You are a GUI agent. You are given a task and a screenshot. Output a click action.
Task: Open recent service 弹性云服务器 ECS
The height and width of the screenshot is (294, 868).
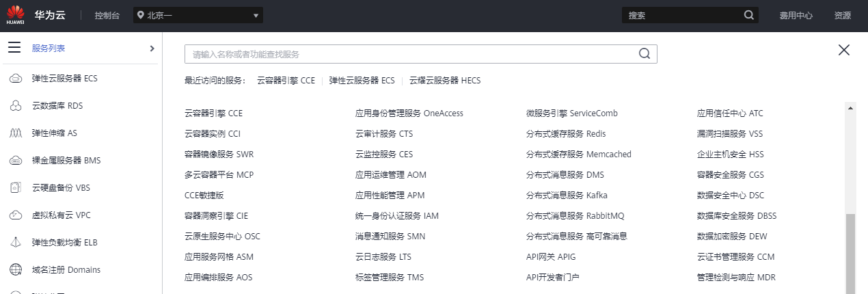(x=362, y=81)
